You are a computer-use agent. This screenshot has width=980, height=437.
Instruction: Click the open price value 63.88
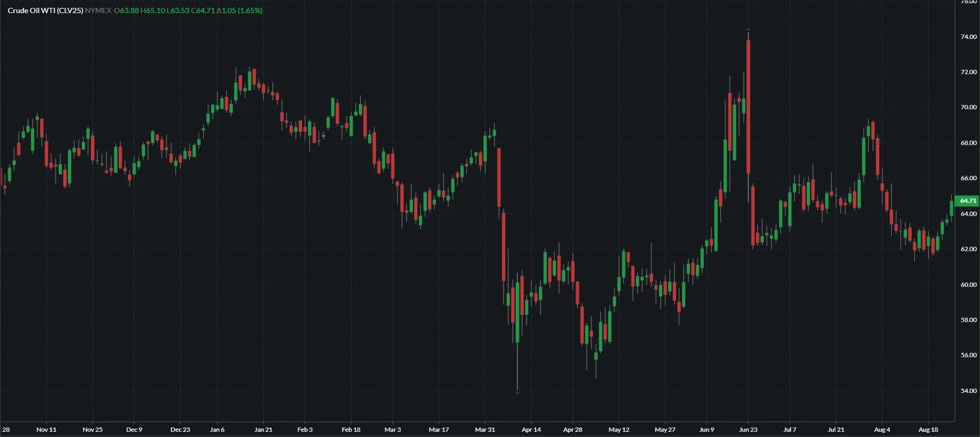click(129, 10)
